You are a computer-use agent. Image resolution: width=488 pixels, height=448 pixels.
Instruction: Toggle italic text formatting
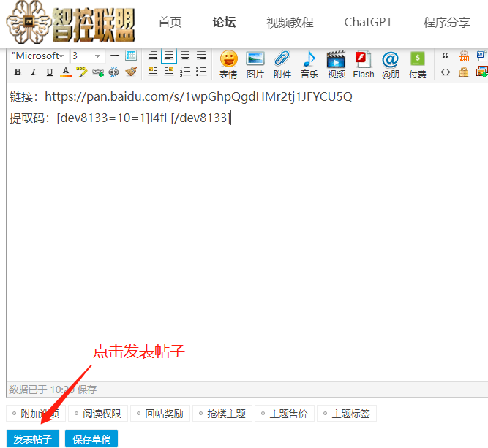click(x=33, y=72)
